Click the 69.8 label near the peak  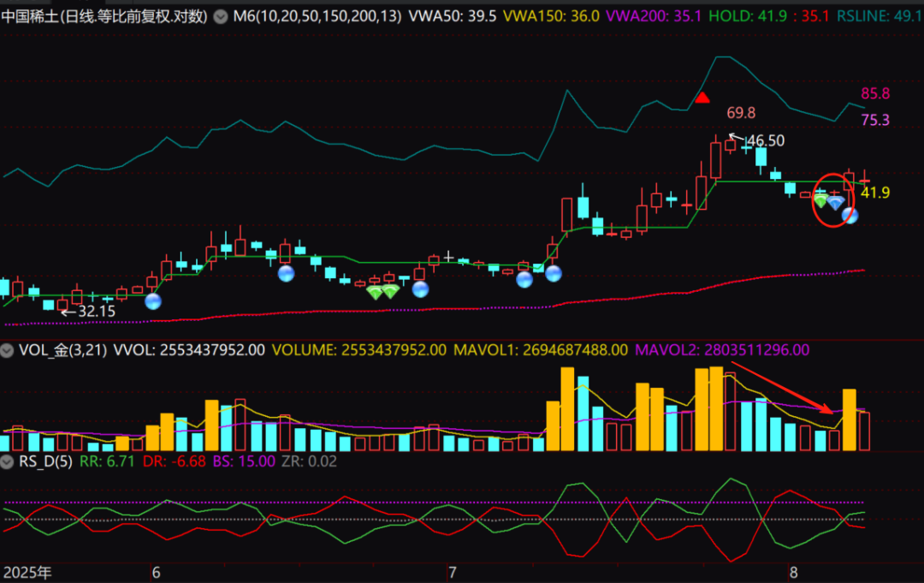(741, 113)
